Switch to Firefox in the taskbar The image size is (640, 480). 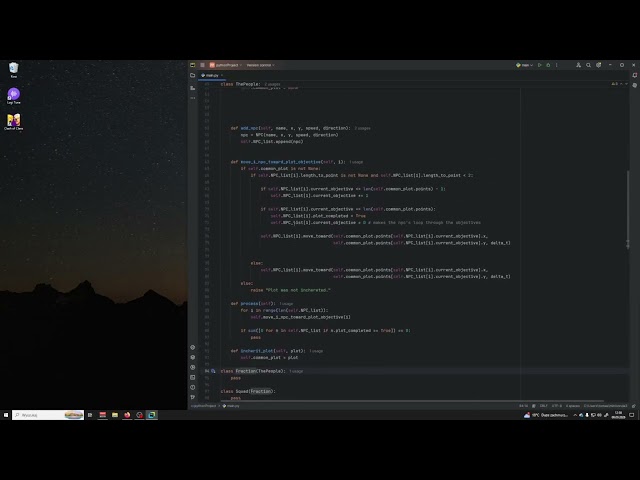point(127,415)
